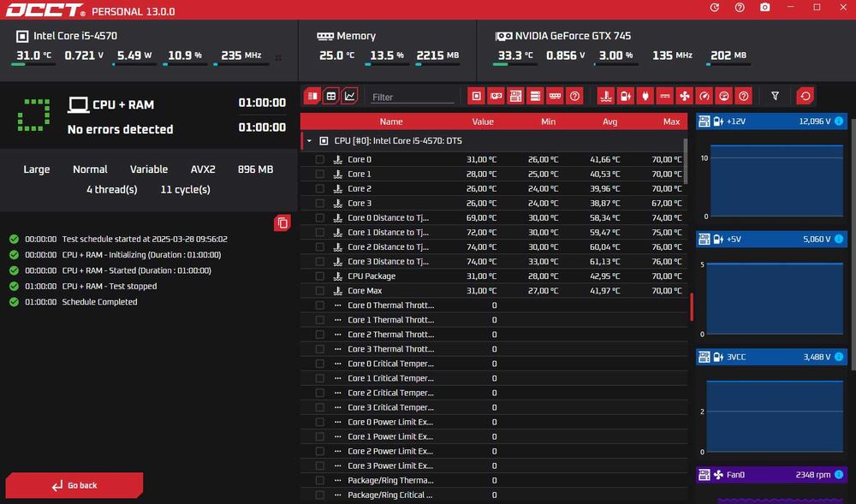Show info for +5V graph

tap(839, 239)
